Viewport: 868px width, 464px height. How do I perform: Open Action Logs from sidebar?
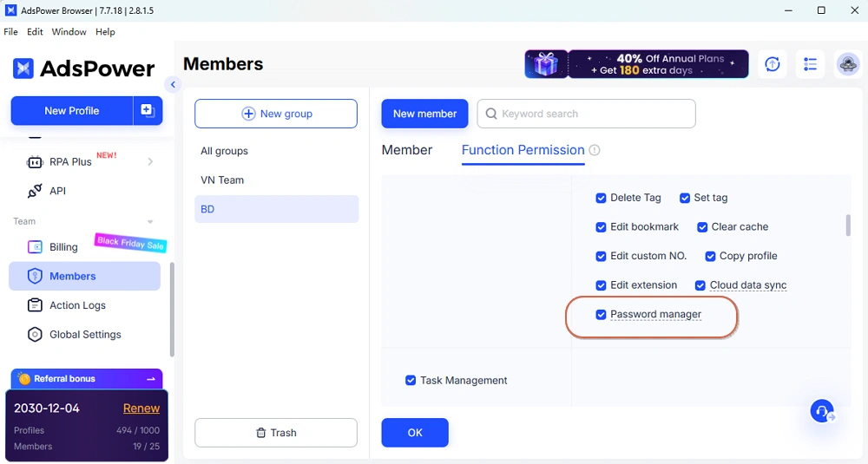pos(85,305)
